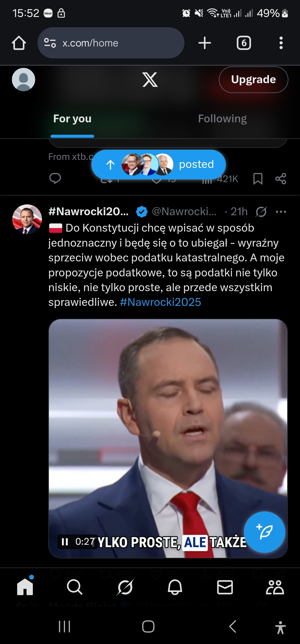Open Search from bottom navigation
This screenshot has width=300, height=644.
click(75, 587)
